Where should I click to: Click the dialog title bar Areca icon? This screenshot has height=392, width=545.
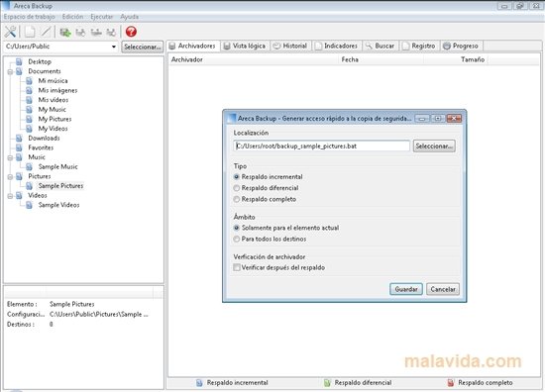231,119
